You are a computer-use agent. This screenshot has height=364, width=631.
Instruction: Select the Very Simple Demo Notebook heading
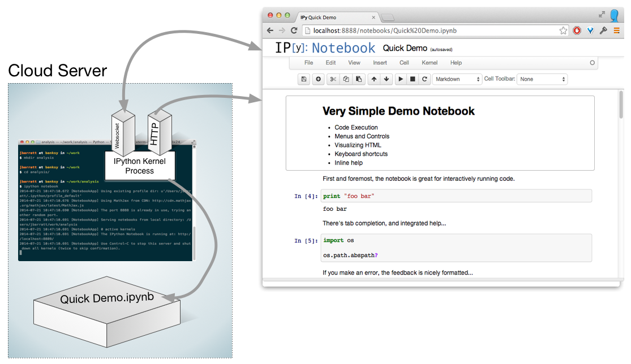(398, 111)
